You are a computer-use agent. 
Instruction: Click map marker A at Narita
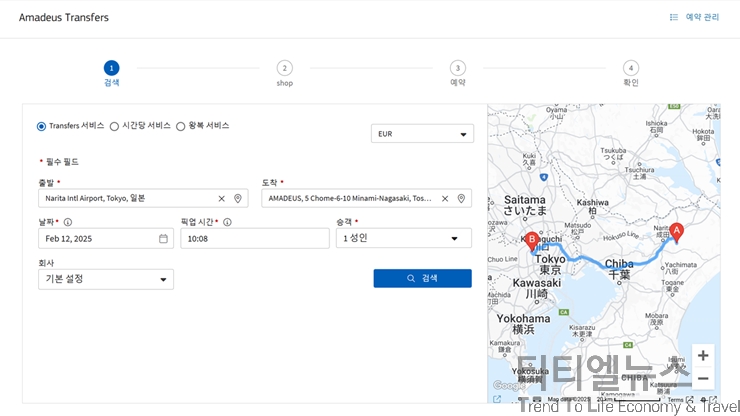coord(676,232)
